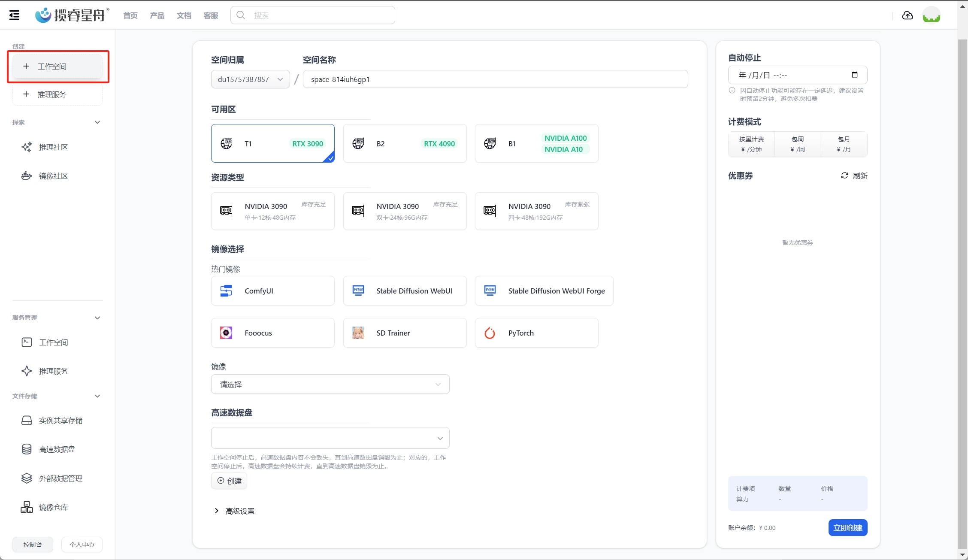Click the info icon by auto-stop note
The height and width of the screenshot is (560, 968).
click(732, 91)
